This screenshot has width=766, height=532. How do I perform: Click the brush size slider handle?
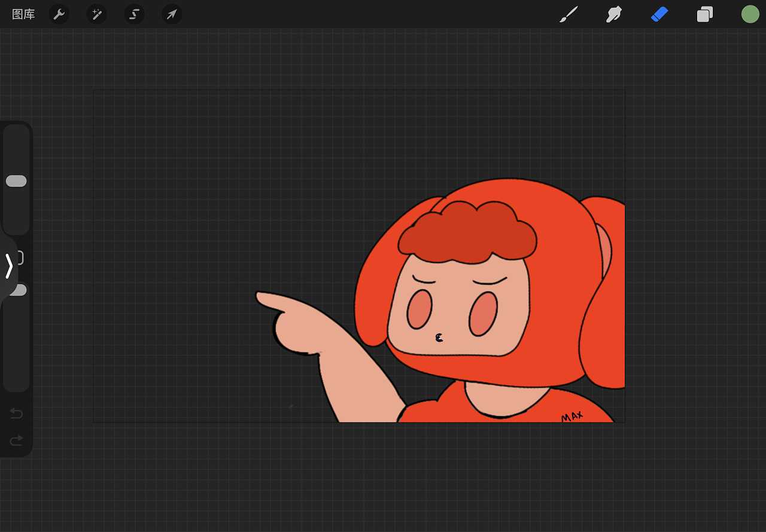[16, 181]
